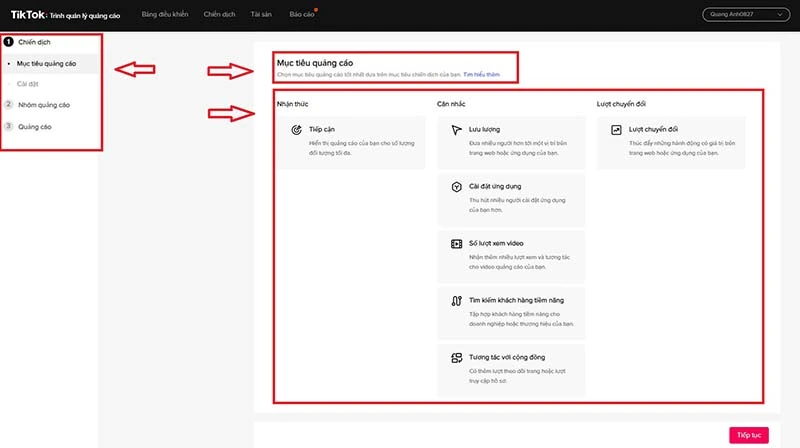
Task: Open the Báo cáo menu
Action: (301, 16)
